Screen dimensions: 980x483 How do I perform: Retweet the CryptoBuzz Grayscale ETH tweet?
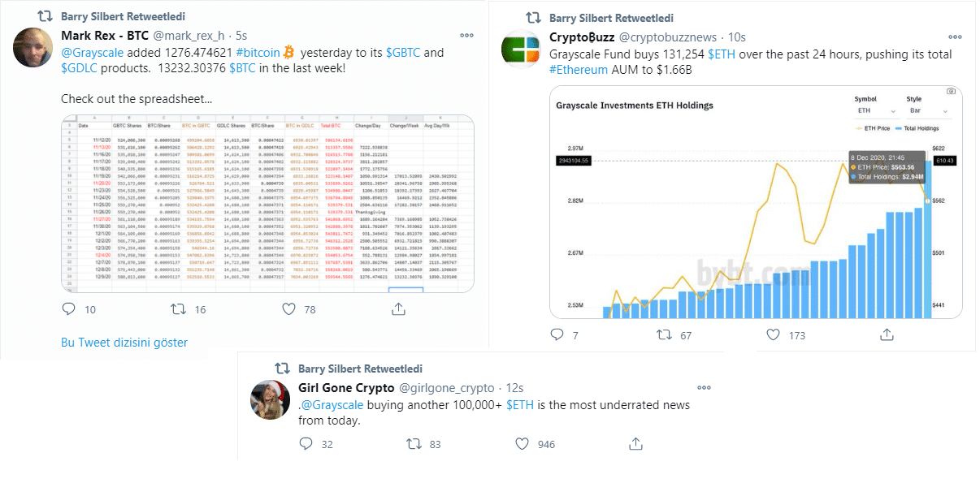(664, 334)
